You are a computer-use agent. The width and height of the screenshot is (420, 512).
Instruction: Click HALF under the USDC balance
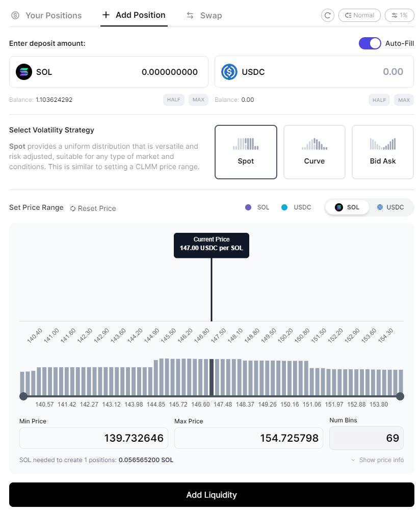379,100
